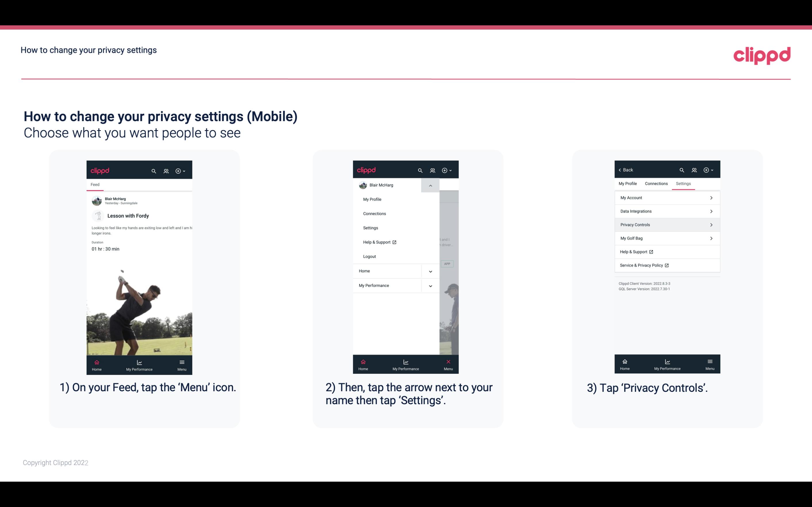Expand the arrow next to Blair McHarg name

tap(430, 185)
